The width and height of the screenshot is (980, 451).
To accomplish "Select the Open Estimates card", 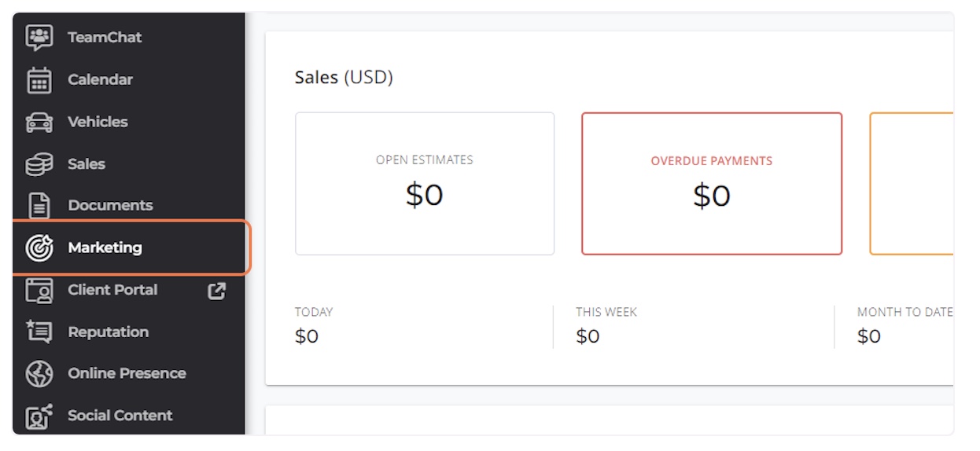I will [425, 184].
